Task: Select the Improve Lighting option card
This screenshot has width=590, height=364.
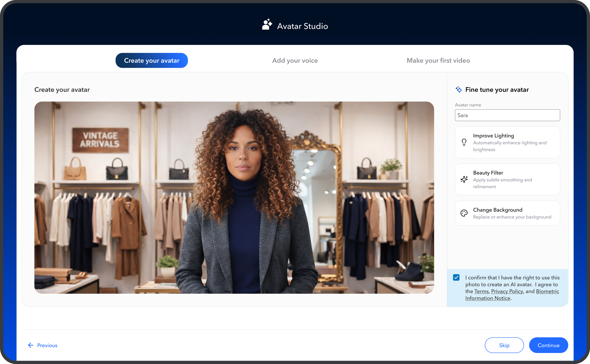Action: pyautogui.click(x=507, y=142)
